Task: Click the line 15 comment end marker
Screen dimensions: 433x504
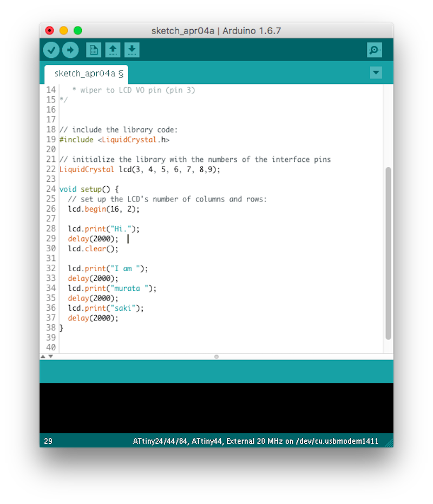Action: point(64,100)
